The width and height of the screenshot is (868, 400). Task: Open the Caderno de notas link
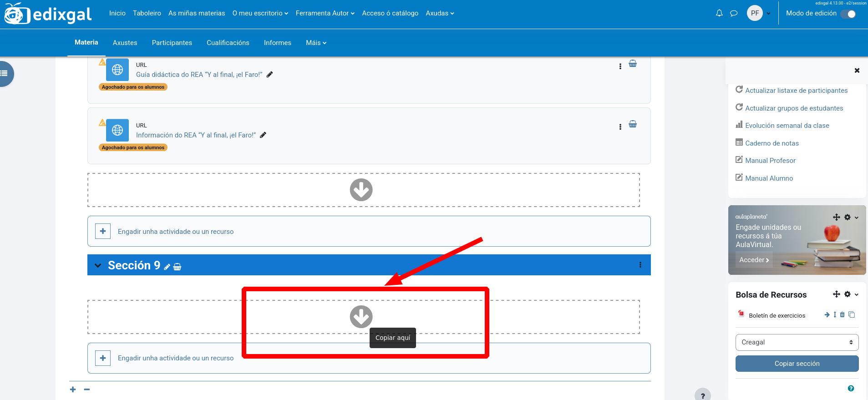[x=772, y=143]
